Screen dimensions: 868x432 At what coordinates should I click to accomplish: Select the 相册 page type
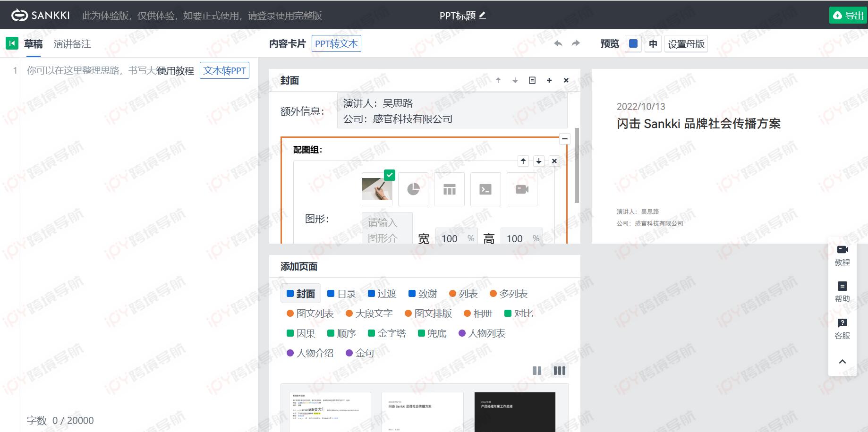(x=478, y=313)
